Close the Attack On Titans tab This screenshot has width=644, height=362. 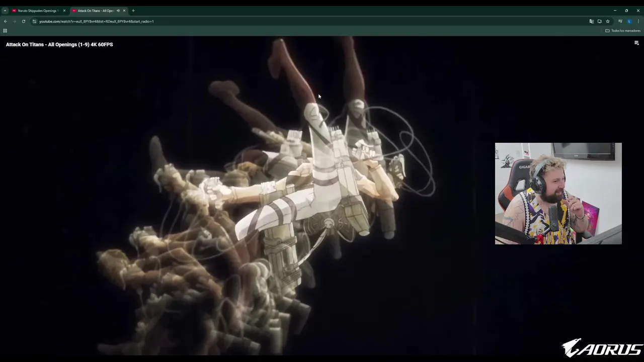click(124, 11)
